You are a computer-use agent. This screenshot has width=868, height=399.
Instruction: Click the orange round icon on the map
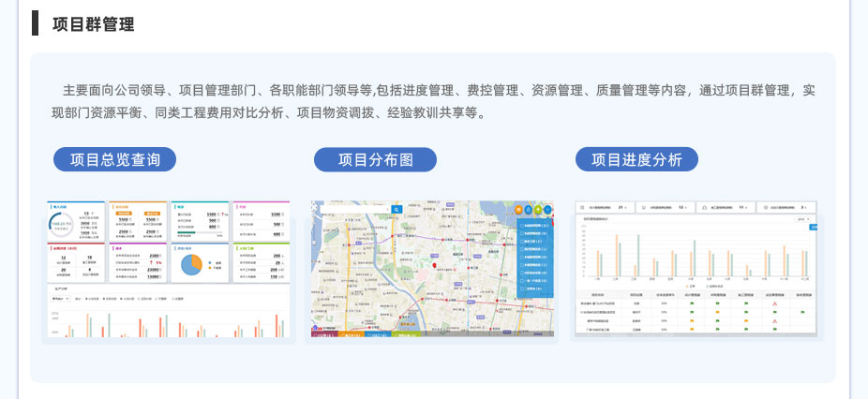pos(519,210)
